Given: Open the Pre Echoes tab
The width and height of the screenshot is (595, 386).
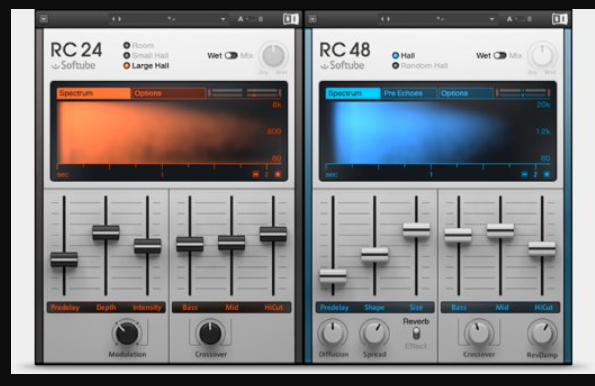Looking at the screenshot, I should tap(409, 93).
